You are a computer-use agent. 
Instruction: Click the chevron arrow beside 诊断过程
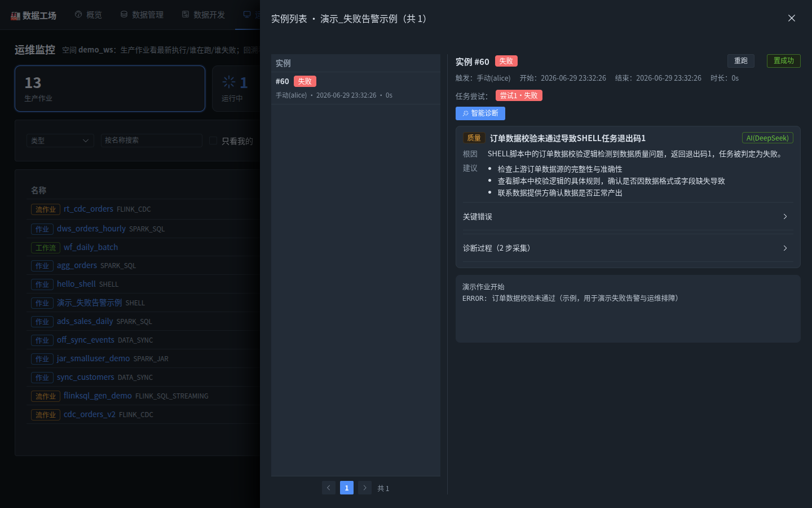(785, 248)
